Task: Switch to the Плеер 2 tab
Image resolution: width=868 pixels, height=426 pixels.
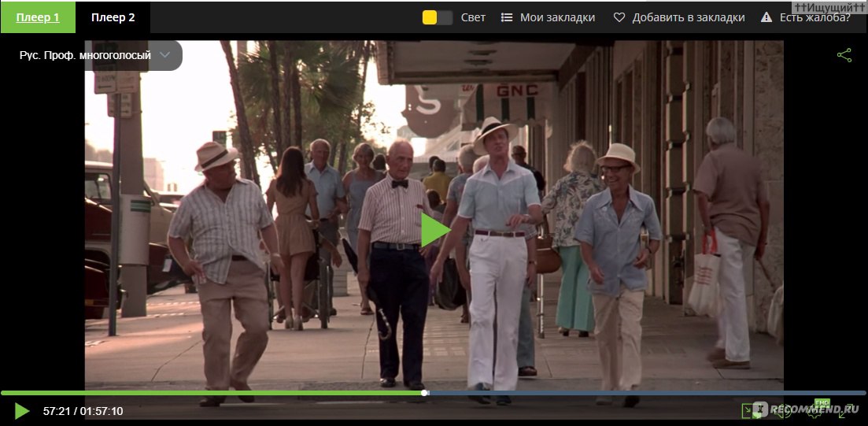Action: (113, 17)
